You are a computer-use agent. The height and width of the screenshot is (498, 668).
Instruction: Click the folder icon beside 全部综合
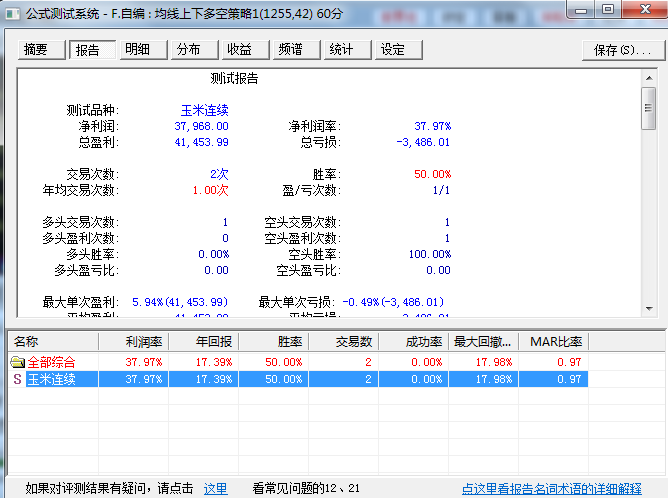tap(17, 362)
